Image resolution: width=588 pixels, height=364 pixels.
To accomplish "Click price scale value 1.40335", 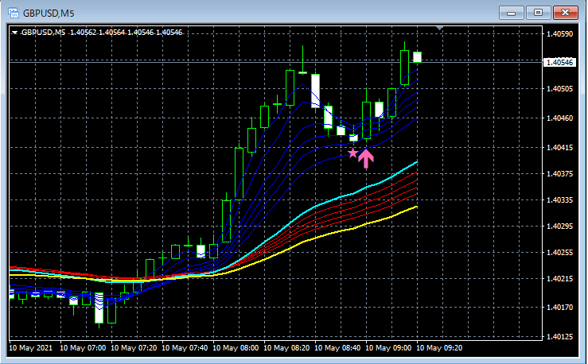I will pyautogui.click(x=560, y=200).
